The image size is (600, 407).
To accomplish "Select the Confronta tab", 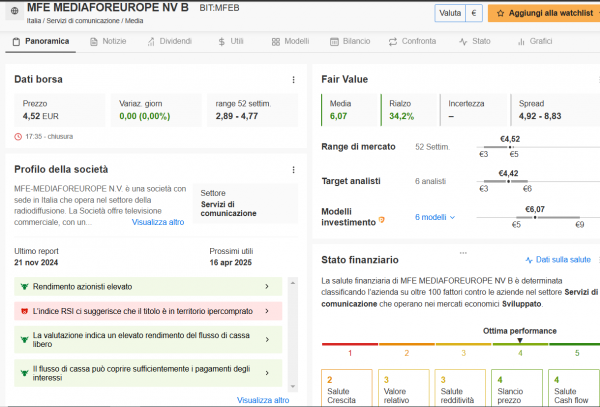I will (x=412, y=41).
